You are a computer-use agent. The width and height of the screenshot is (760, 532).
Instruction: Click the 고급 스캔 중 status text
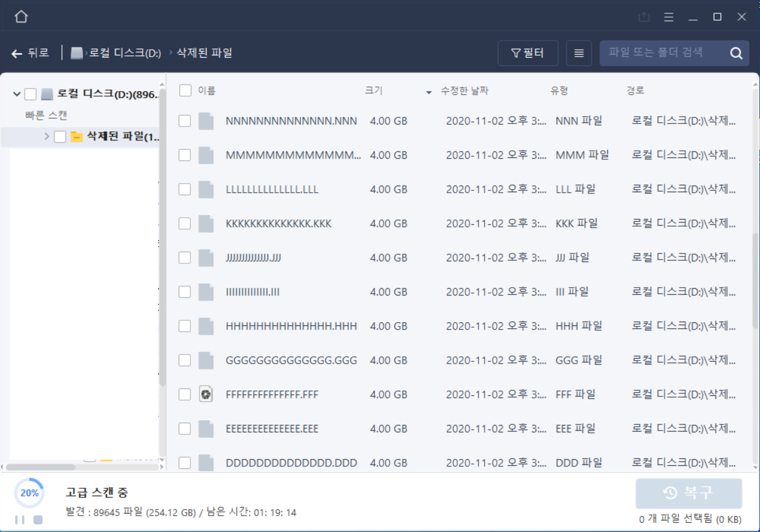click(x=97, y=492)
